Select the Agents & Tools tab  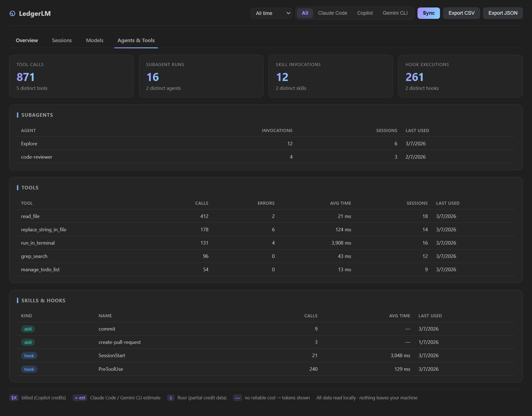[x=136, y=40]
